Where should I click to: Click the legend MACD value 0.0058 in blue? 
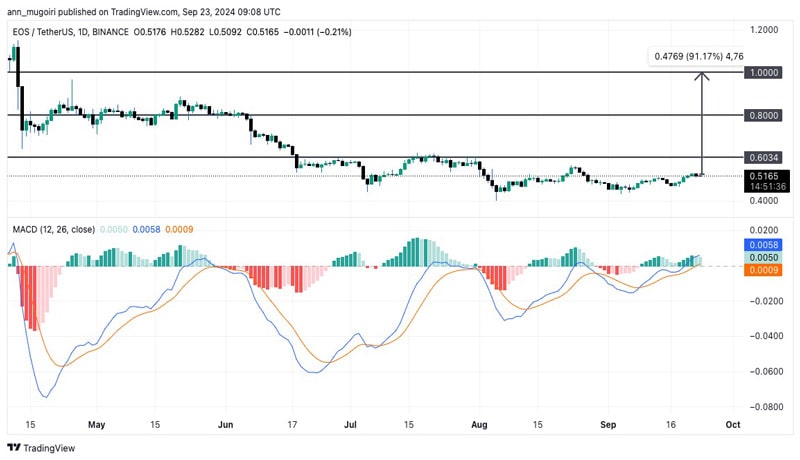tap(146, 229)
